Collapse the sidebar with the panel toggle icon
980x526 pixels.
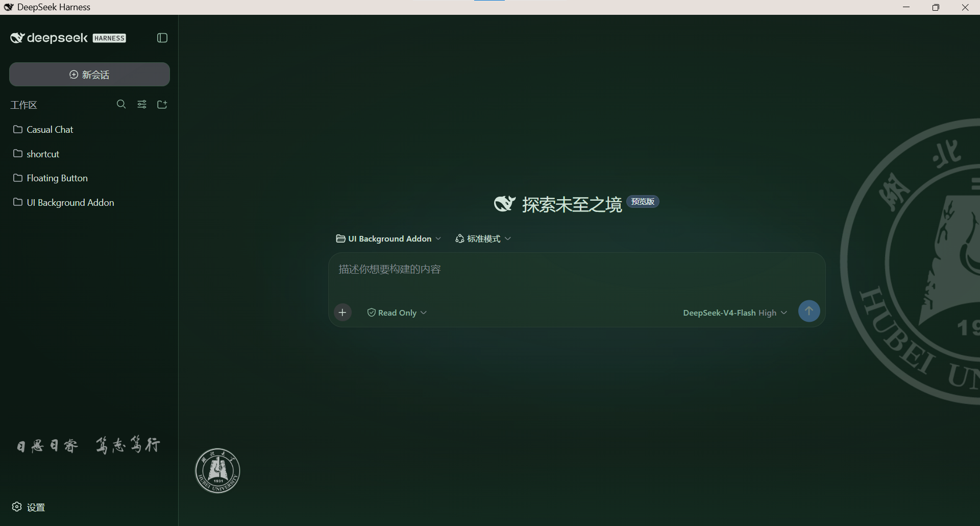[x=162, y=38]
